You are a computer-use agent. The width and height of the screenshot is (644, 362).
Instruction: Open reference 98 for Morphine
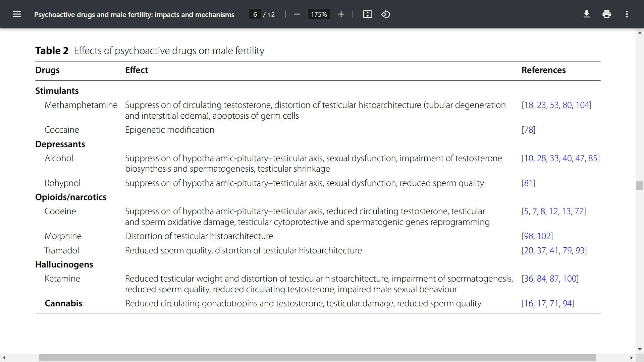pyautogui.click(x=529, y=236)
